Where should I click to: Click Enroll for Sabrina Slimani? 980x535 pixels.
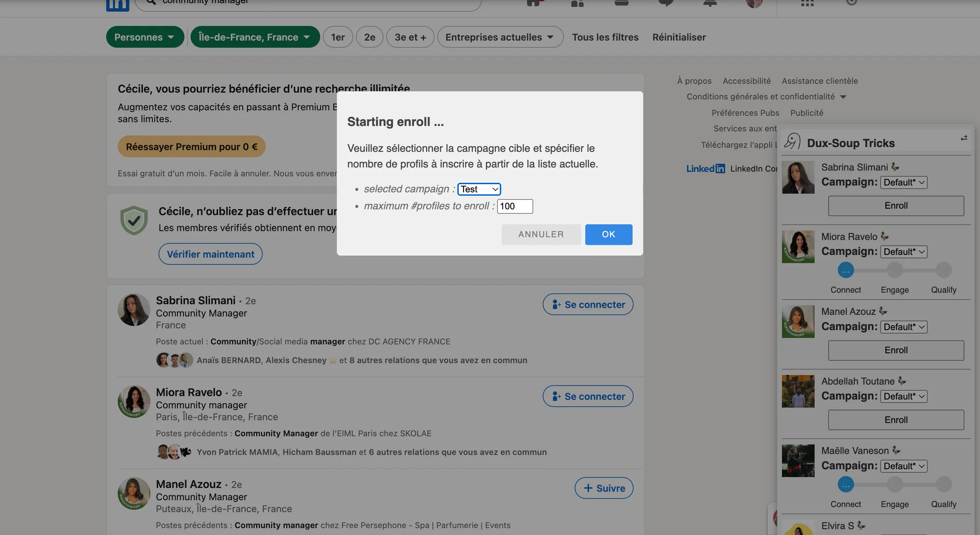coord(896,206)
